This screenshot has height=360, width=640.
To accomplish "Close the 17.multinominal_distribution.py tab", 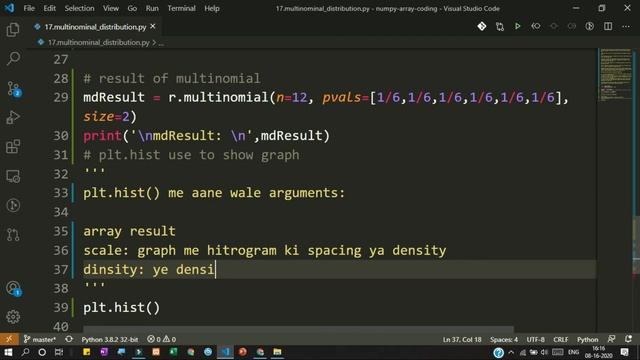I will (153, 27).
